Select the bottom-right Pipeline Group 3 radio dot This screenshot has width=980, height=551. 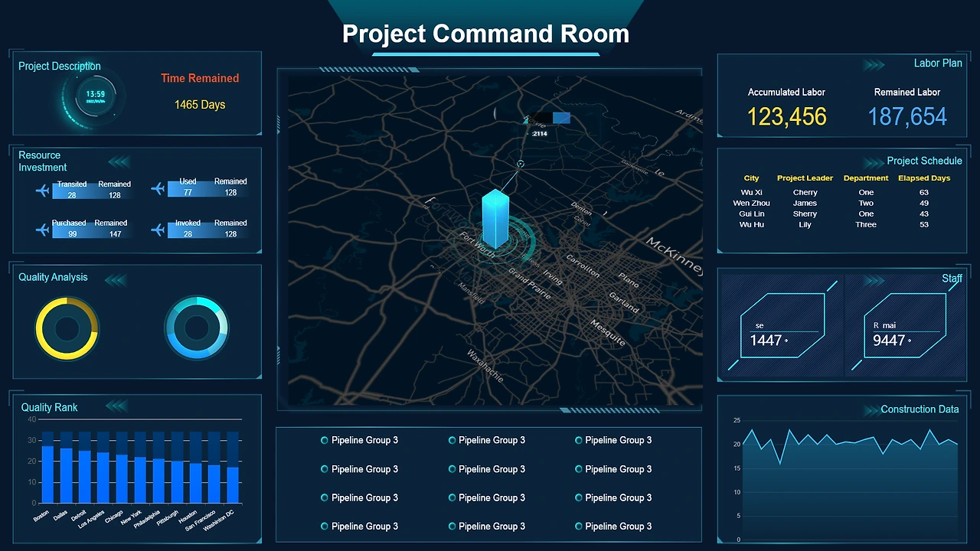(x=578, y=527)
